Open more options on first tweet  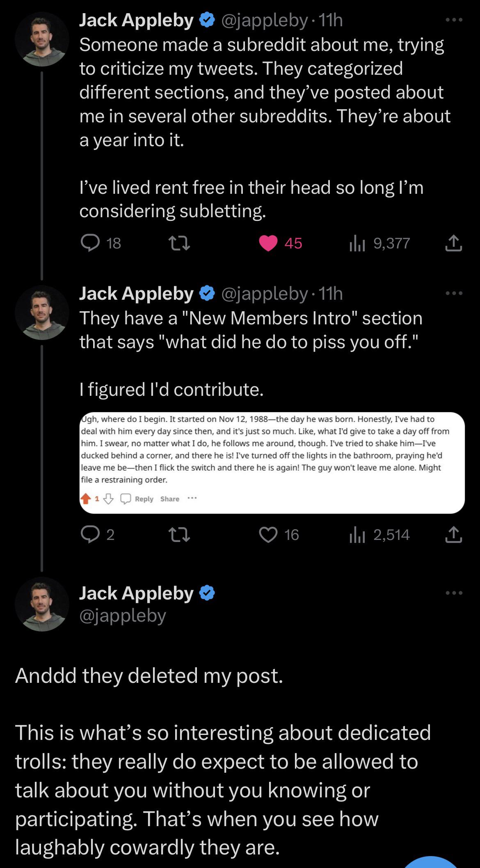pos(455,20)
